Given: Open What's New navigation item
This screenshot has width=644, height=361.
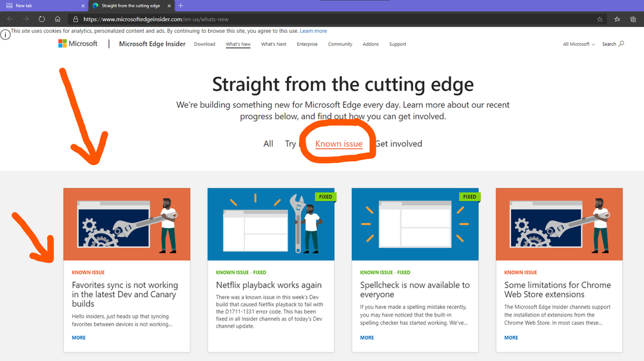Looking at the screenshot, I should click(239, 44).
